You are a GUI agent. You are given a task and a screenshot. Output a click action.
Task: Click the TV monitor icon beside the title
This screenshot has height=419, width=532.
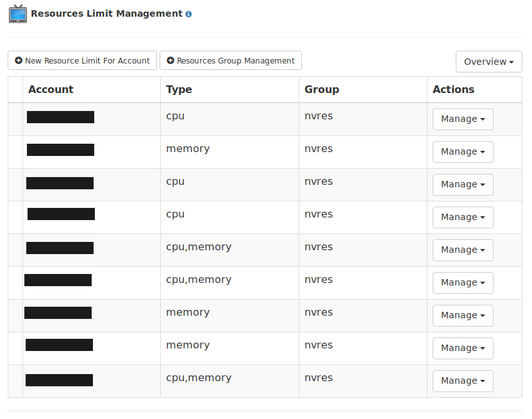coord(18,14)
